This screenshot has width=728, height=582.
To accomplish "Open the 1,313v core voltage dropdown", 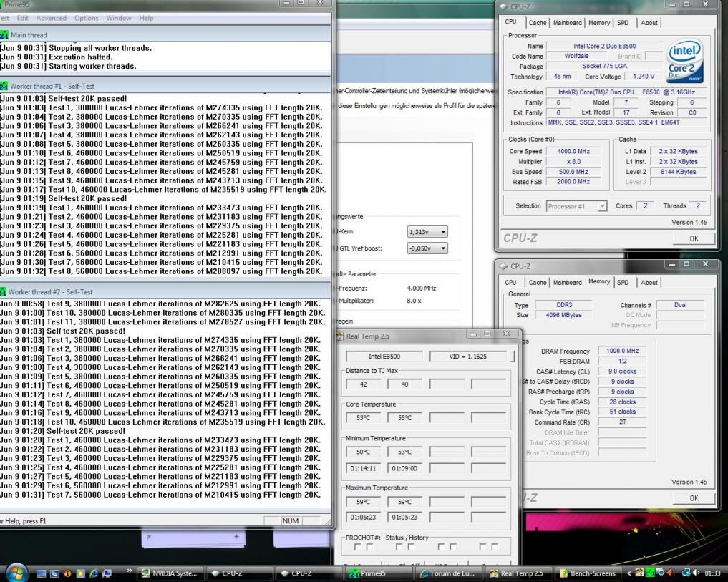I will (x=427, y=231).
